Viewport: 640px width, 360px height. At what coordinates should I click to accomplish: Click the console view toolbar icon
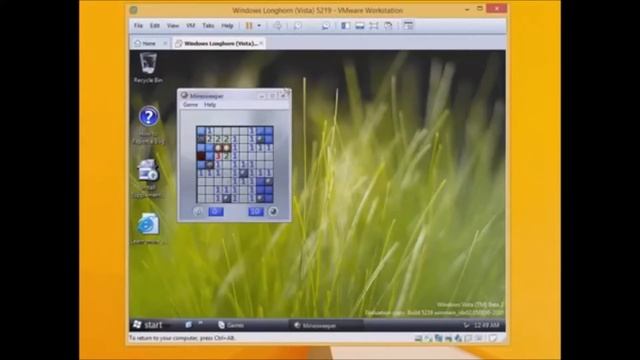tap(408, 26)
